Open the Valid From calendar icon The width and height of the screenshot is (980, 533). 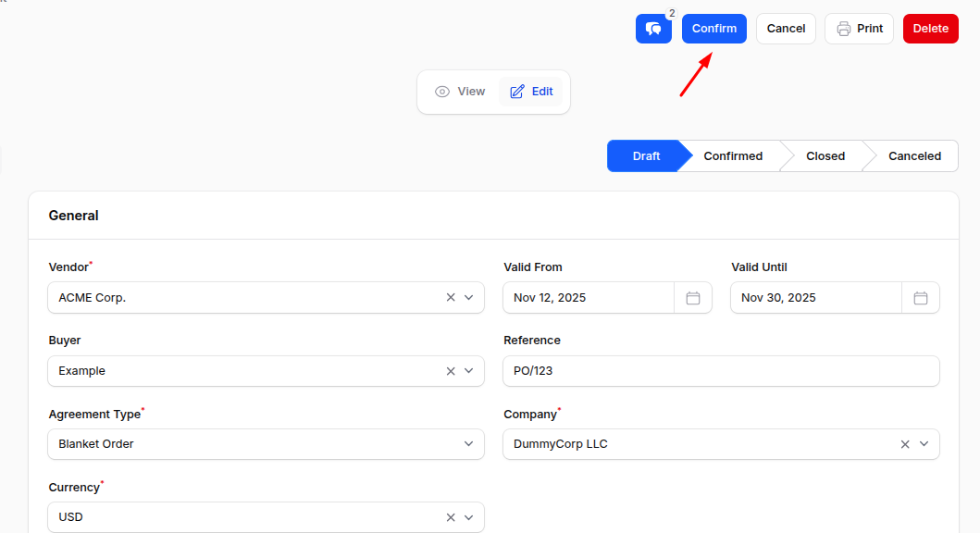(x=693, y=298)
